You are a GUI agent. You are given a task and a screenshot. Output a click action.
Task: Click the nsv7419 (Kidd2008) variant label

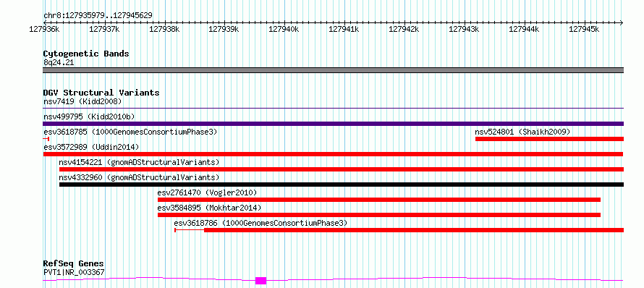point(82,101)
